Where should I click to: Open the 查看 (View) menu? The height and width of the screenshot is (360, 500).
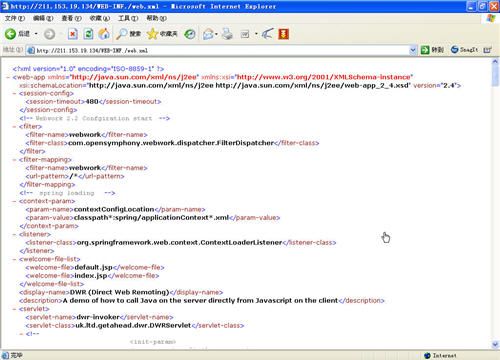pos(71,18)
